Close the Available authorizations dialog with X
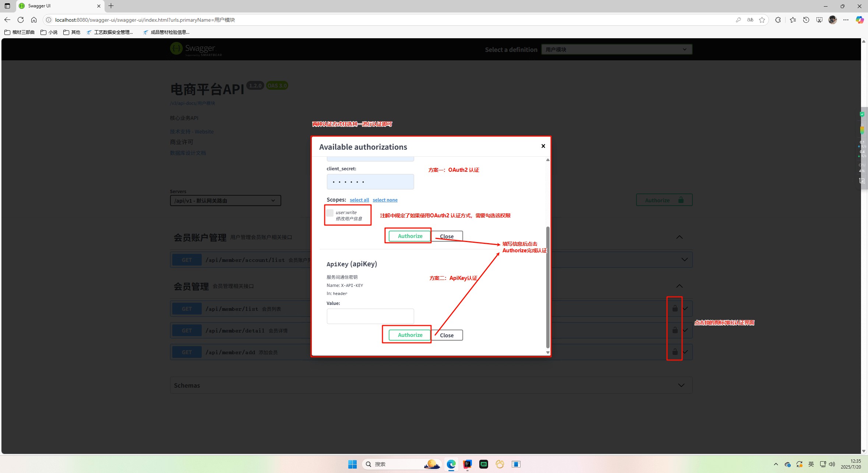Screen dimensions: 868x473 click(x=543, y=146)
